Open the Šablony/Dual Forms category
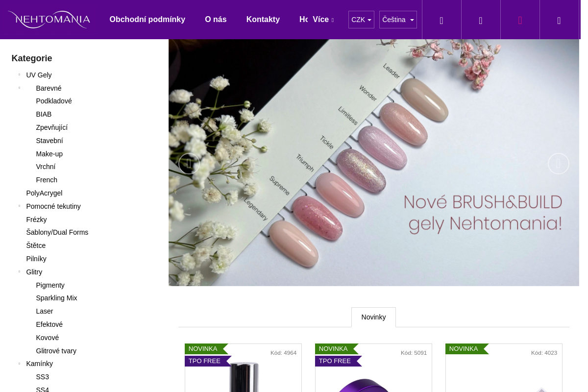588x392 pixels. [57, 232]
